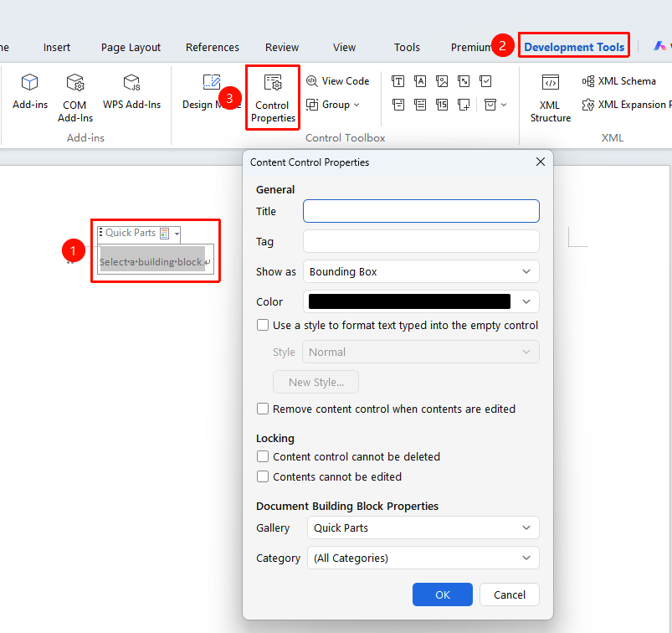Open the Development Tools tab

click(574, 47)
